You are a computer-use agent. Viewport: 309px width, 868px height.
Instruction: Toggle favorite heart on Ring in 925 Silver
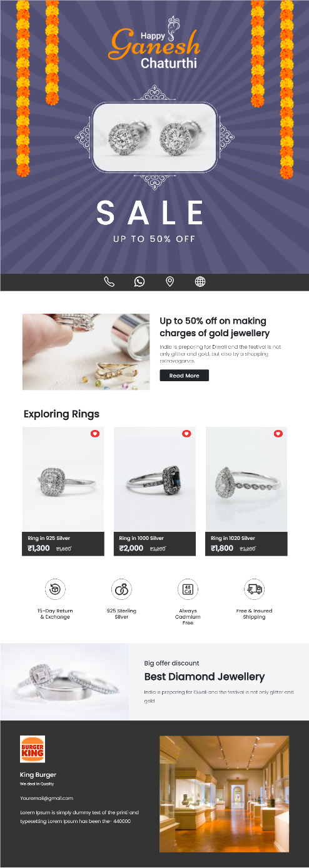pos(95,434)
